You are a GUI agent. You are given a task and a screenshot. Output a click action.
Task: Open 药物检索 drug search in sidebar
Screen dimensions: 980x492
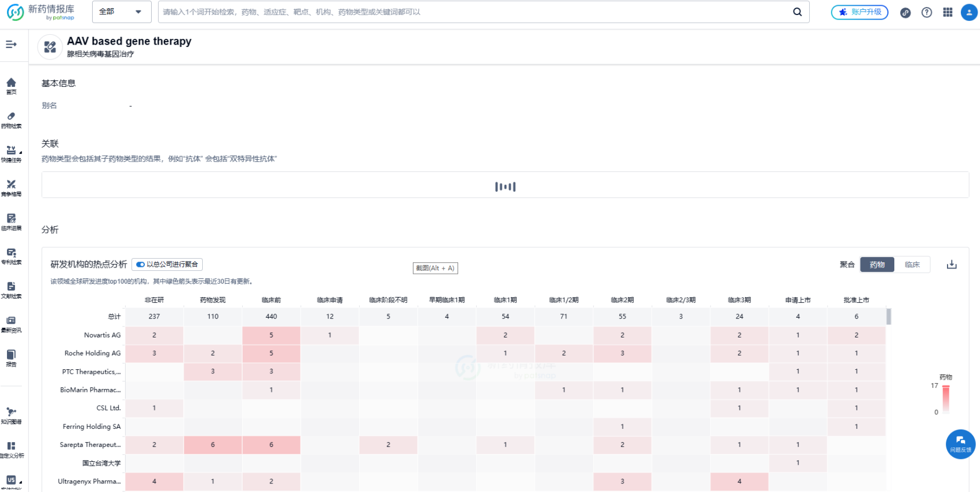[x=11, y=119]
